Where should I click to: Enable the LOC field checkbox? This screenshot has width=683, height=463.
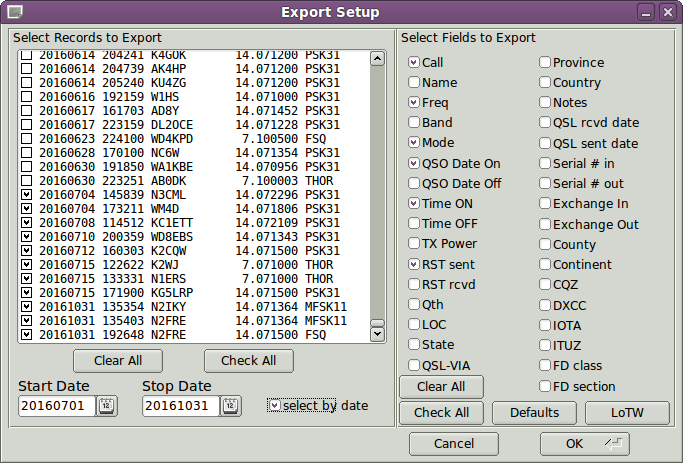click(414, 324)
